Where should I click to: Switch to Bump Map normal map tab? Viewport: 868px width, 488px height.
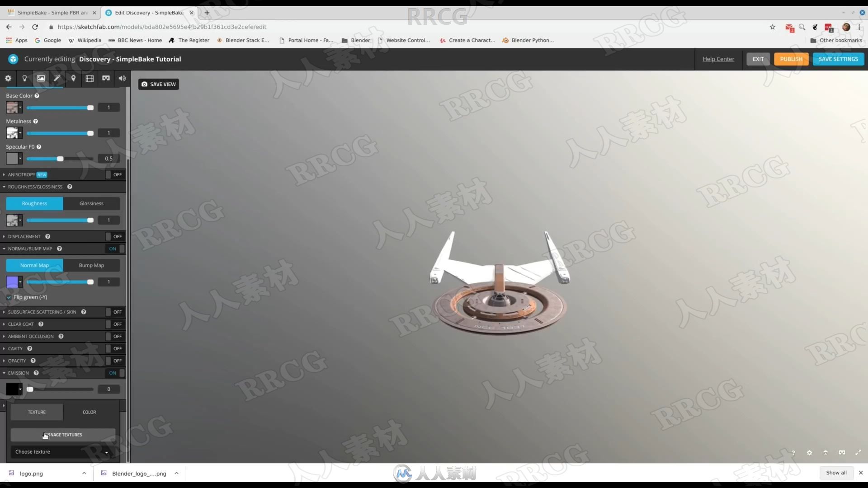click(90, 264)
